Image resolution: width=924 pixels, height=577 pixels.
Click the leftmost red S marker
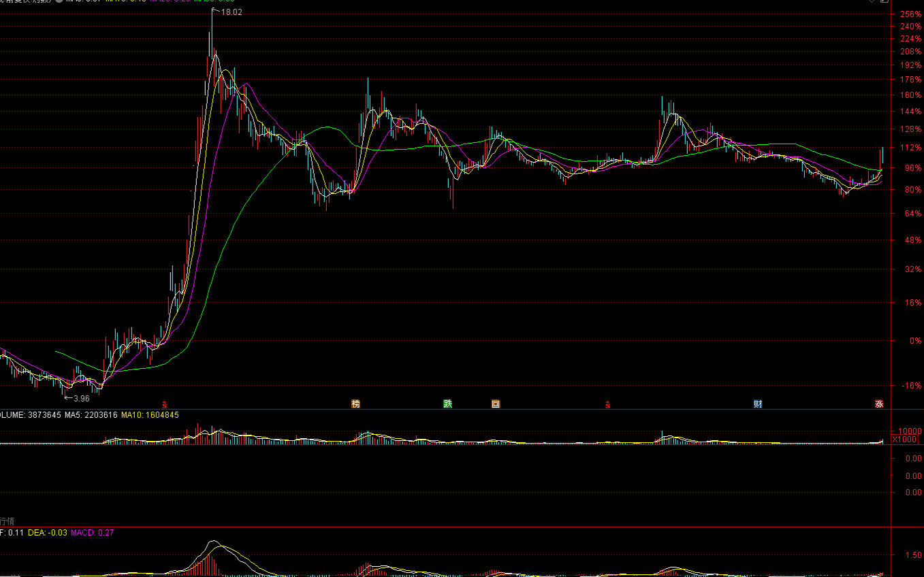click(164, 405)
